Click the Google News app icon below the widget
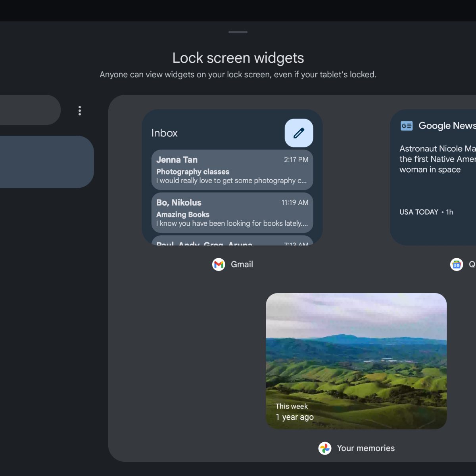The width and height of the screenshot is (476, 476). point(457,264)
